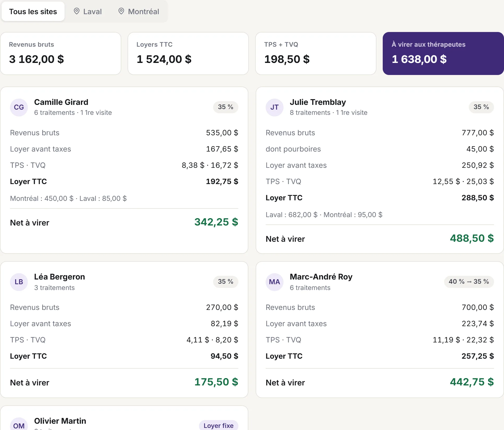The height and width of the screenshot is (430, 504).
Task: Click total gross revenue 3 162,00 $
Action: [x=36, y=59]
